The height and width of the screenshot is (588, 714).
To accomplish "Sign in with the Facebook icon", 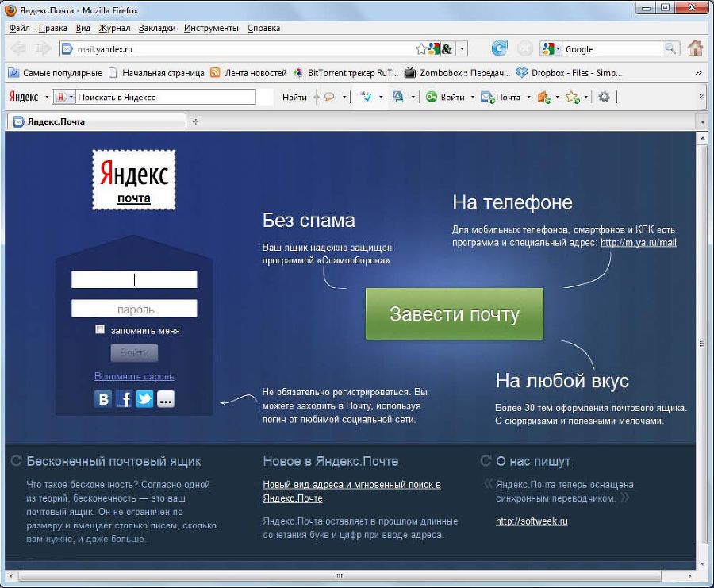I will tap(124, 399).
